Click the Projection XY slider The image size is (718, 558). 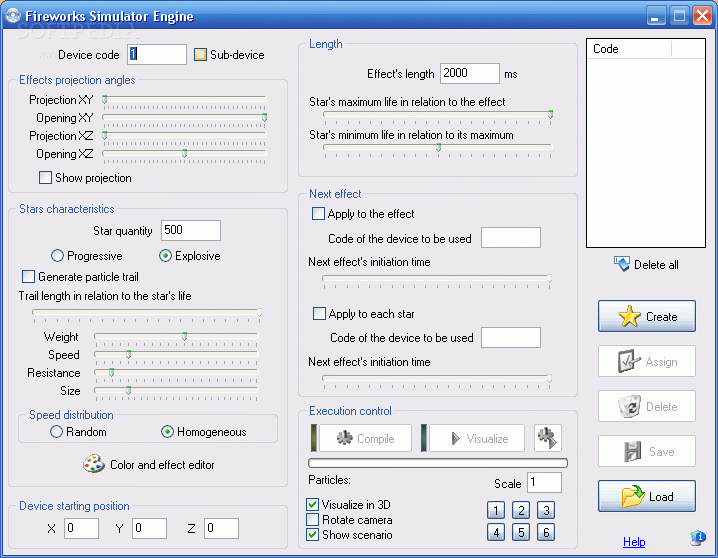click(184, 100)
